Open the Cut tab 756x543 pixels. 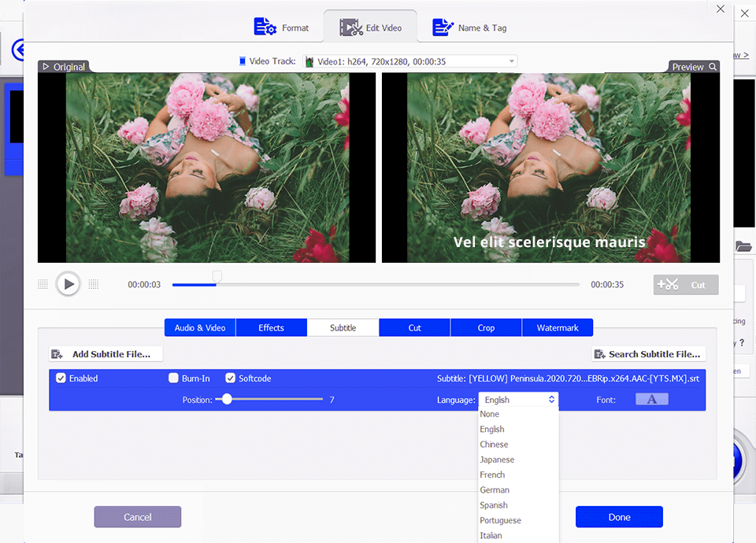415,327
